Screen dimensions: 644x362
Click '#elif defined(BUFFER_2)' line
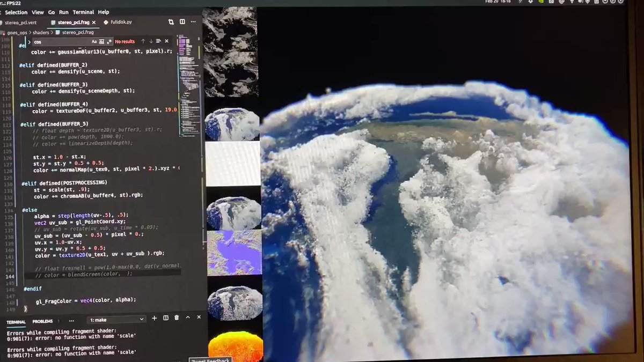[53, 65]
